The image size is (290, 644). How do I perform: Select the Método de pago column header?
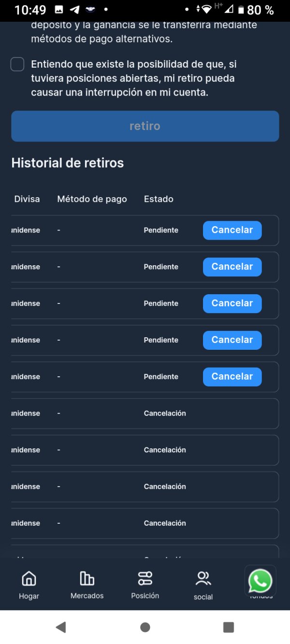[x=92, y=199]
